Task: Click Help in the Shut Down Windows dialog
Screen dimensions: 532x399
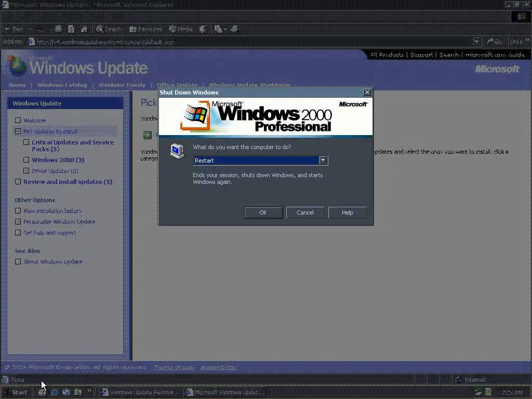Action: (x=348, y=212)
